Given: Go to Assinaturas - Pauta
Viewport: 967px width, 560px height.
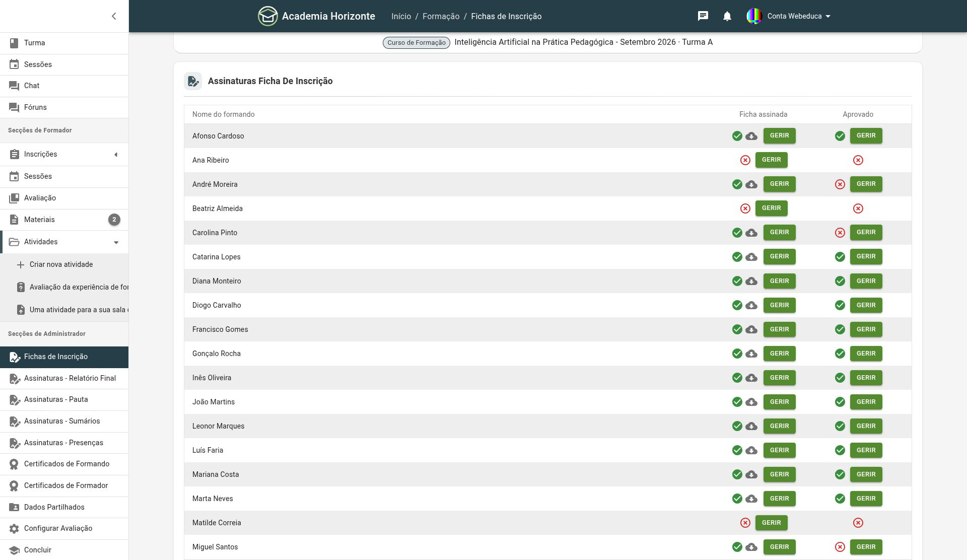Looking at the screenshot, I should point(64,399).
